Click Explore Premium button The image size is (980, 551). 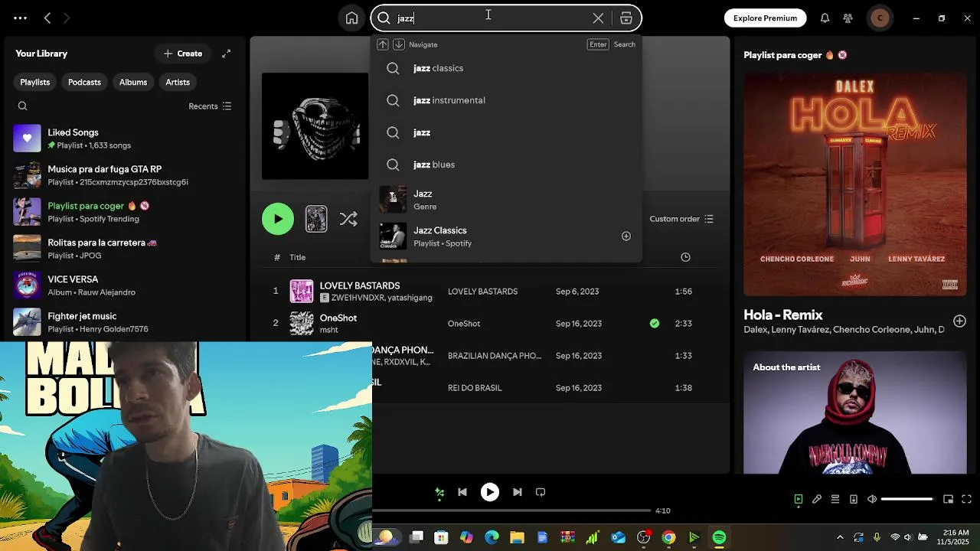point(765,18)
